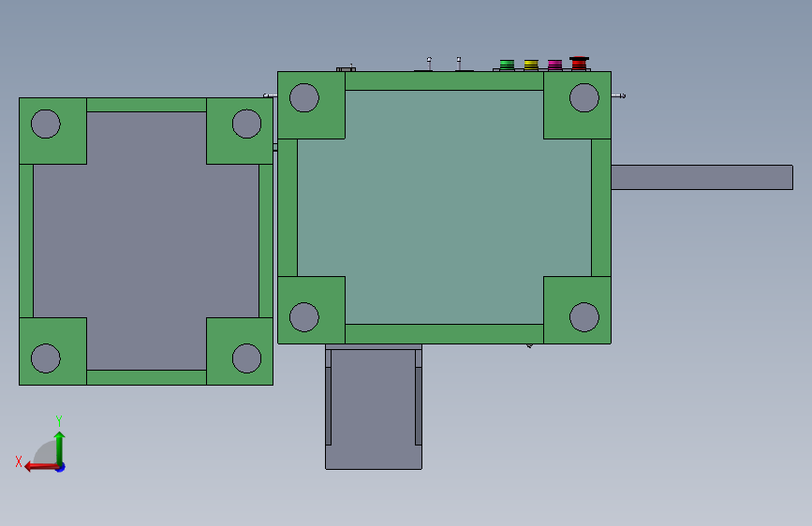Select the yellow push button on the frame
This screenshot has height=526, width=812.
pyautogui.click(x=531, y=65)
